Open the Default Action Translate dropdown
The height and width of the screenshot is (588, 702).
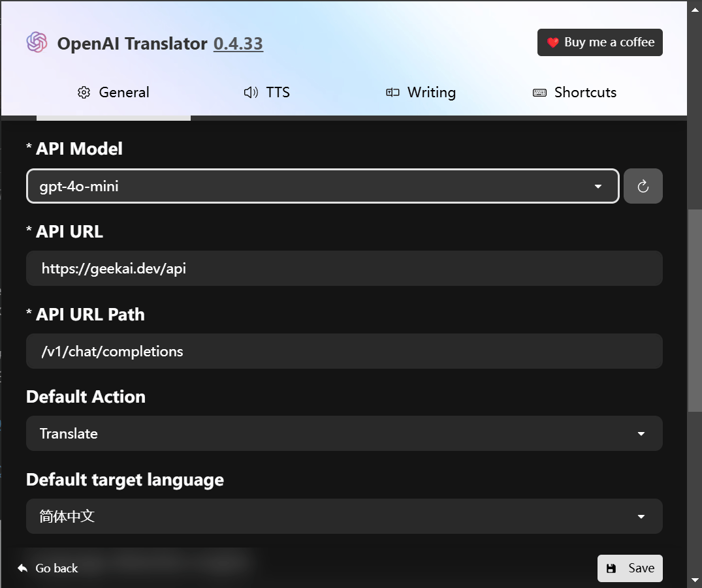click(x=344, y=433)
